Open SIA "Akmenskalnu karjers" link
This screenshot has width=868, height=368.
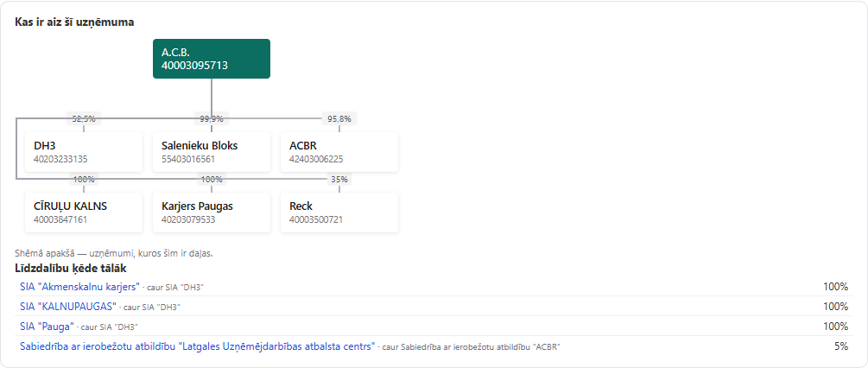pyautogui.click(x=79, y=287)
